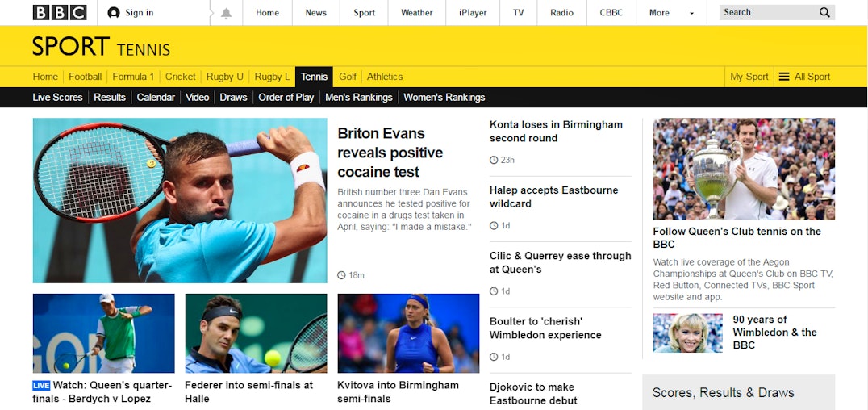The height and width of the screenshot is (410, 868).
Task: Open Men's Rankings in sub-navigation
Action: tap(359, 98)
